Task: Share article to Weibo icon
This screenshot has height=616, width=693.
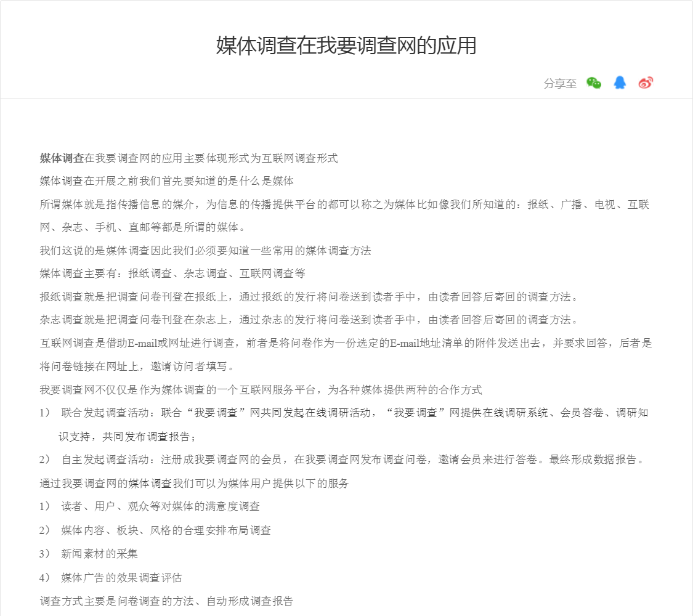Action: (646, 83)
